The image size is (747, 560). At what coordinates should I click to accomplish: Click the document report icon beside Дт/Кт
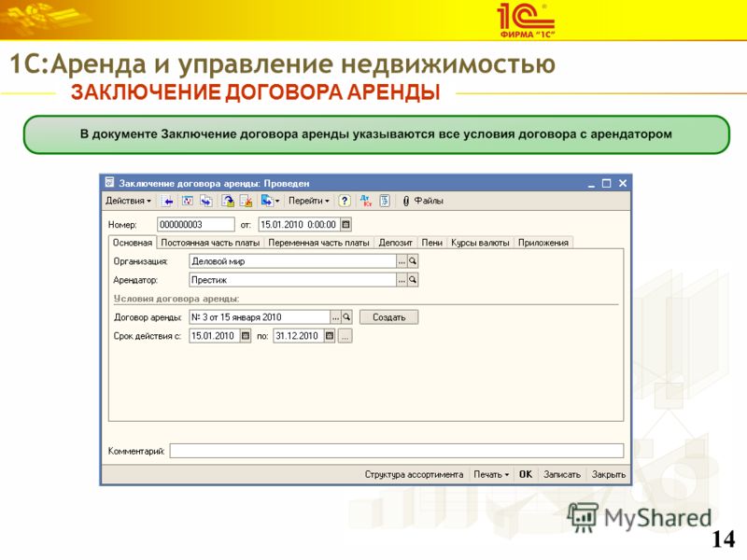tap(385, 201)
